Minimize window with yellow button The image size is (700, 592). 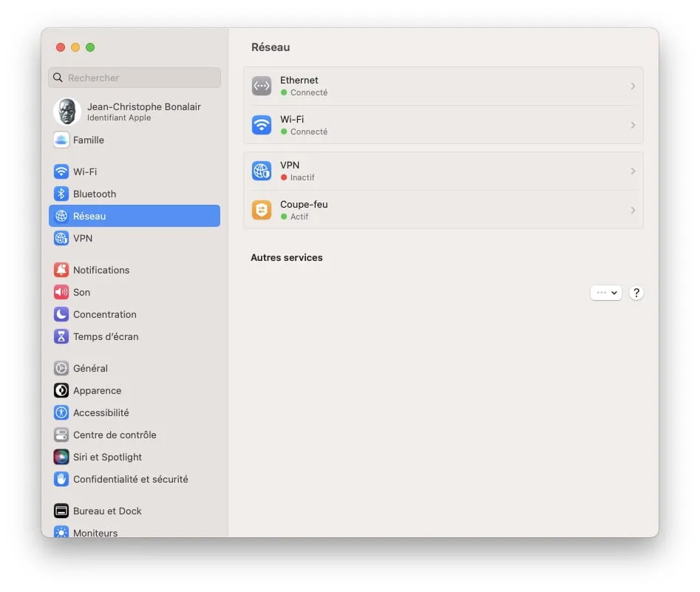(75, 47)
